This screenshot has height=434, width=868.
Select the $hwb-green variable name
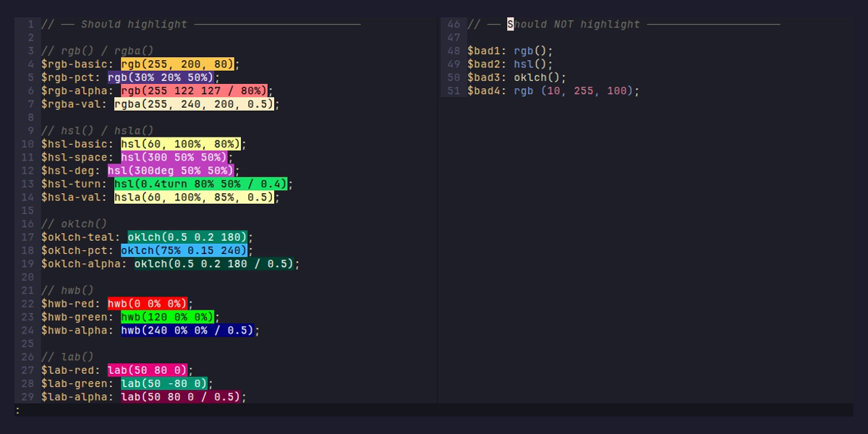75,317
